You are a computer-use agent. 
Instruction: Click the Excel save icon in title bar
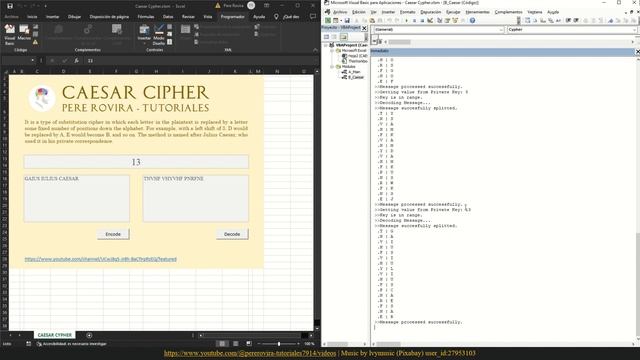point(10,6)
